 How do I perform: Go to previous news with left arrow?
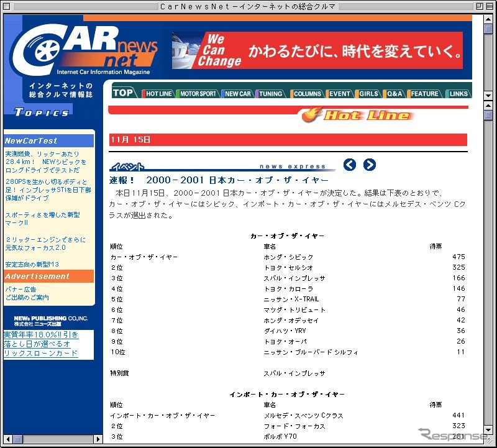[x=350, y=165]
